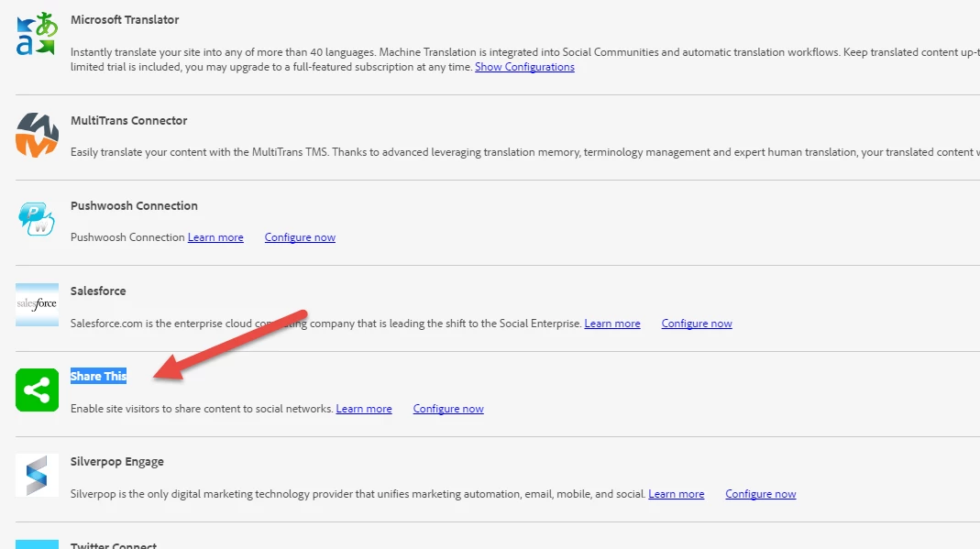The height and width of the screenshot is (549, 980).
Task: Click the Salesforce logo icon
Action: pyautogui.click(x=37, y=305)
